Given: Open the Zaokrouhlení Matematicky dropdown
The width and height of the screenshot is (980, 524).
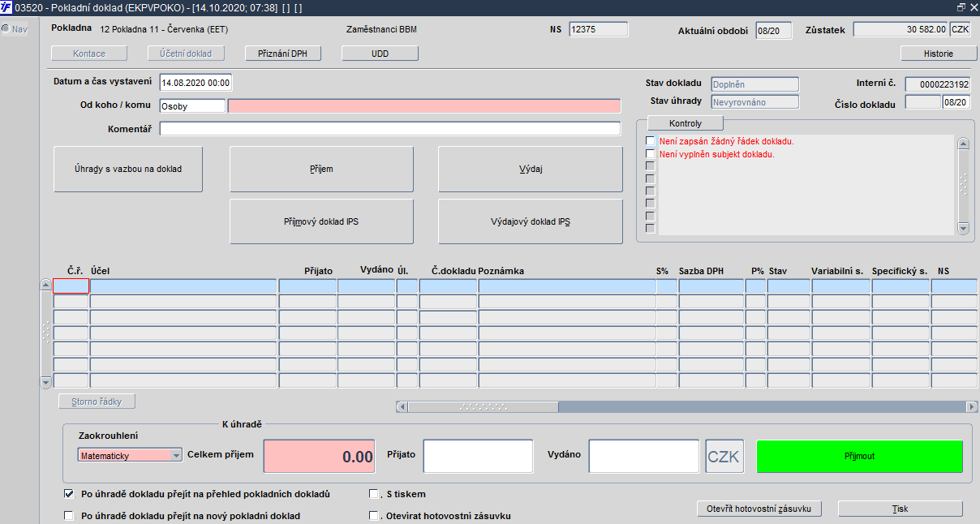Looking at the screenshot, I should [176, 456].
